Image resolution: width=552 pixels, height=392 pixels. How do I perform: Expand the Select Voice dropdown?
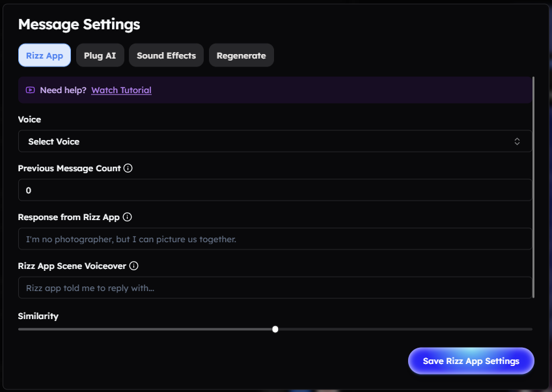pos(275,141)
